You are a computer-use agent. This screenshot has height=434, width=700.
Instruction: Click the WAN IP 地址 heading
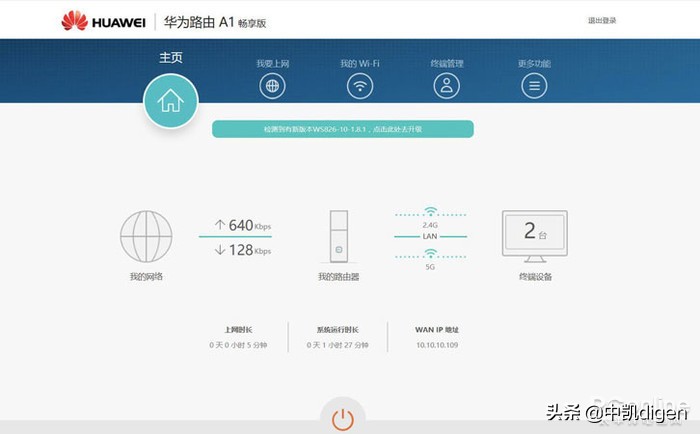coord(437,330)
